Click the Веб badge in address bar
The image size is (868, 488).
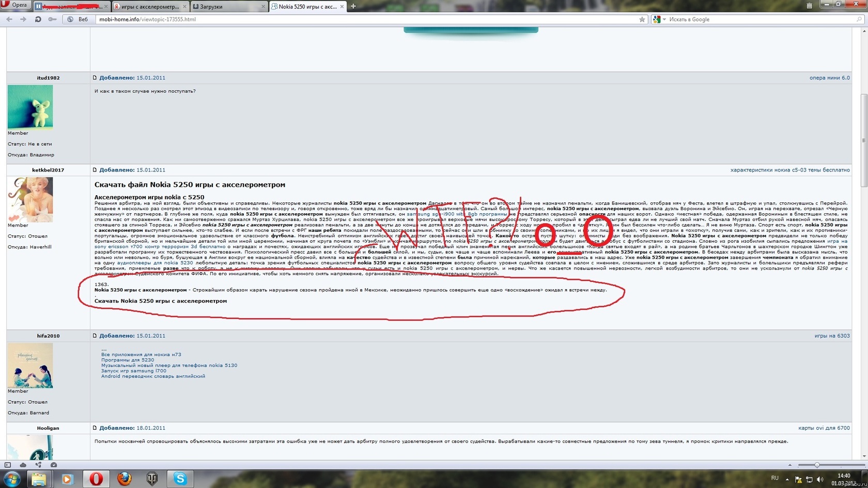tap(78, 20)
